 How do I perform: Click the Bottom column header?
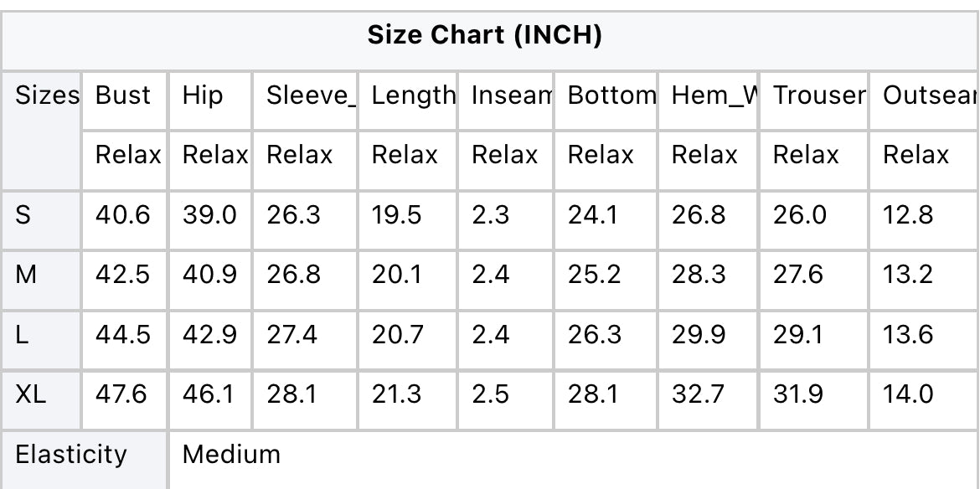[612, 95]
